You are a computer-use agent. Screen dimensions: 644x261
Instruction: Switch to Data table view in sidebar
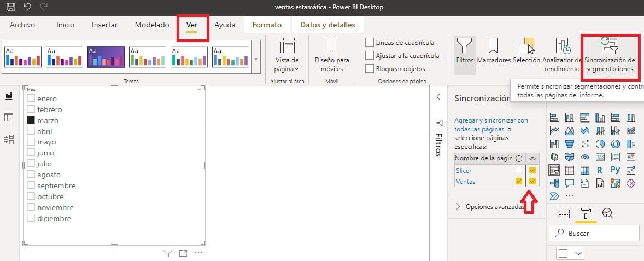9,118
